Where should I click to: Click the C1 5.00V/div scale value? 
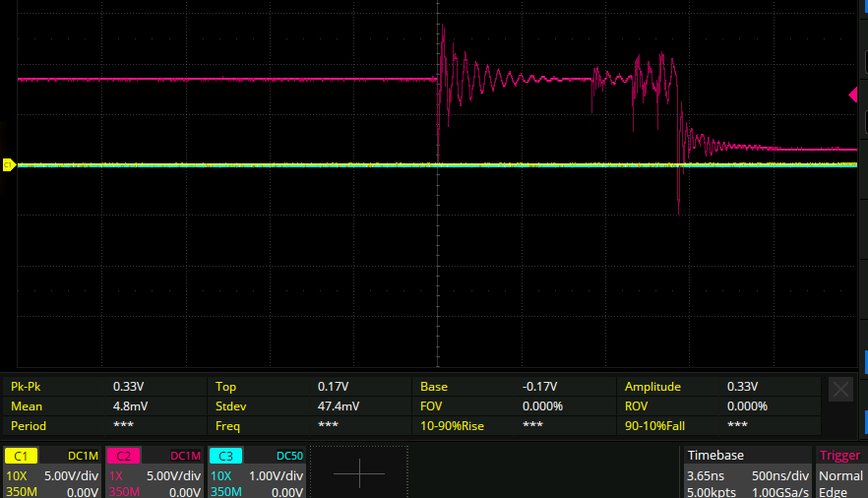click(71, 475)
